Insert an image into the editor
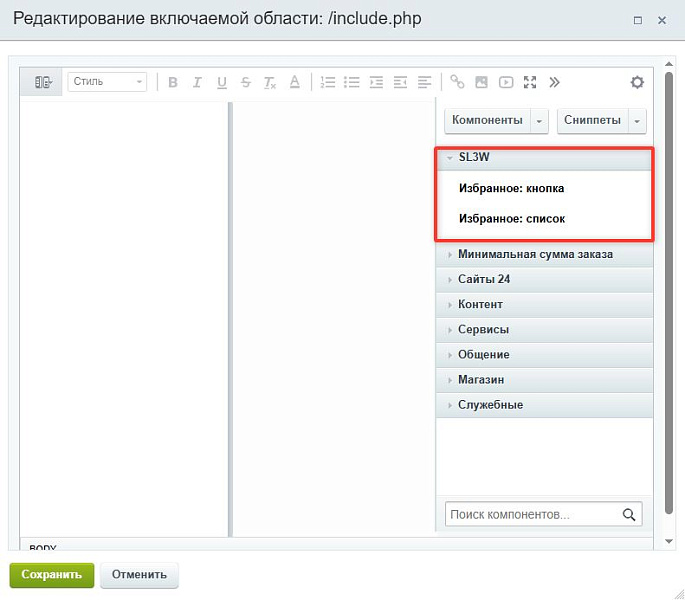685x600 pixels. pyautogui.click(x=481, y=82)
